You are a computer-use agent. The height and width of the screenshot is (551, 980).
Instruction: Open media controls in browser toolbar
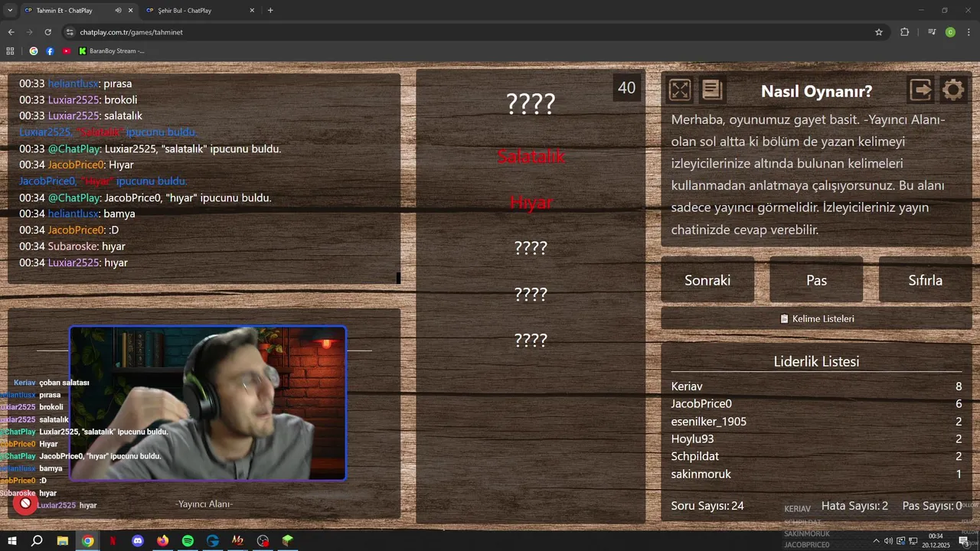pyautogui.click(x=931, y=32)
